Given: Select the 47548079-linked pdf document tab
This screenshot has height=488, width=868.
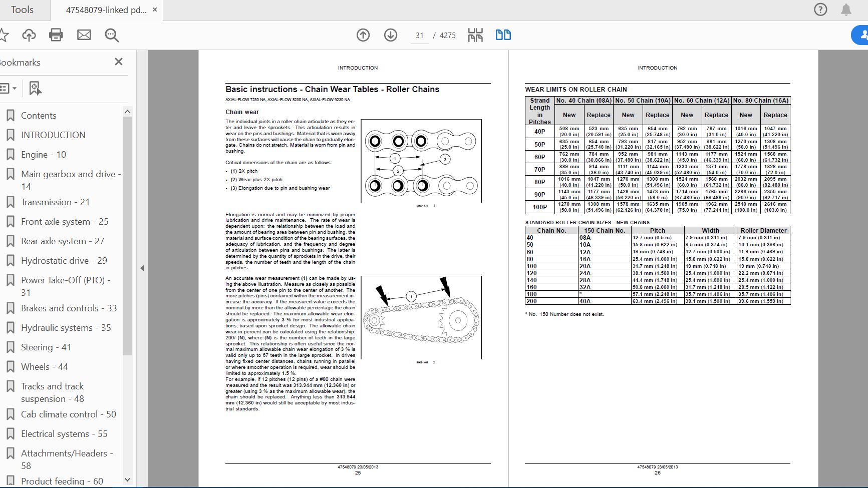Looking at the screenshot, I should pos(106,10).
